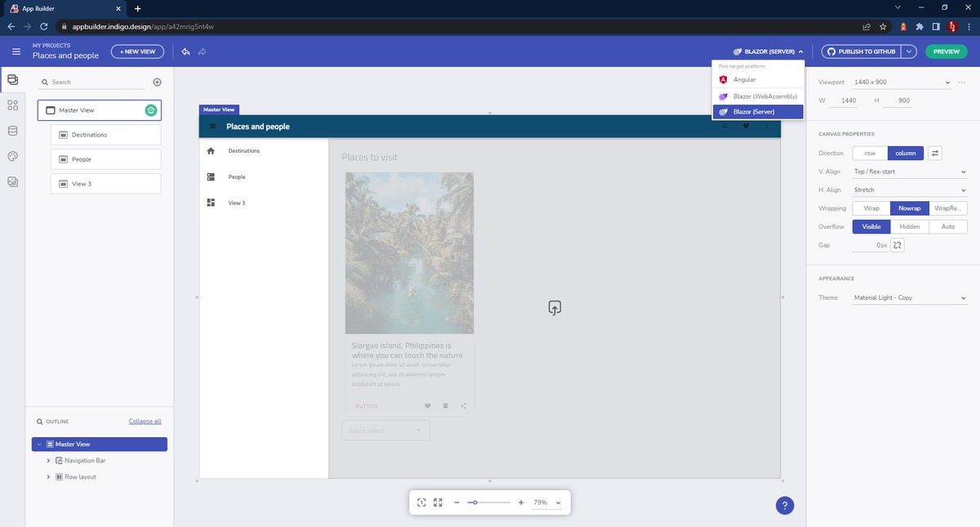Select Angular as the target platform
Screen dimensions: 980x527
point(757,80)
